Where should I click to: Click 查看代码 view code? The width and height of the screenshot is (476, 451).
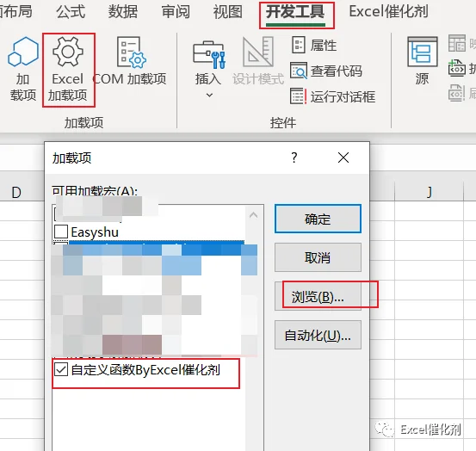coord(326,71)
